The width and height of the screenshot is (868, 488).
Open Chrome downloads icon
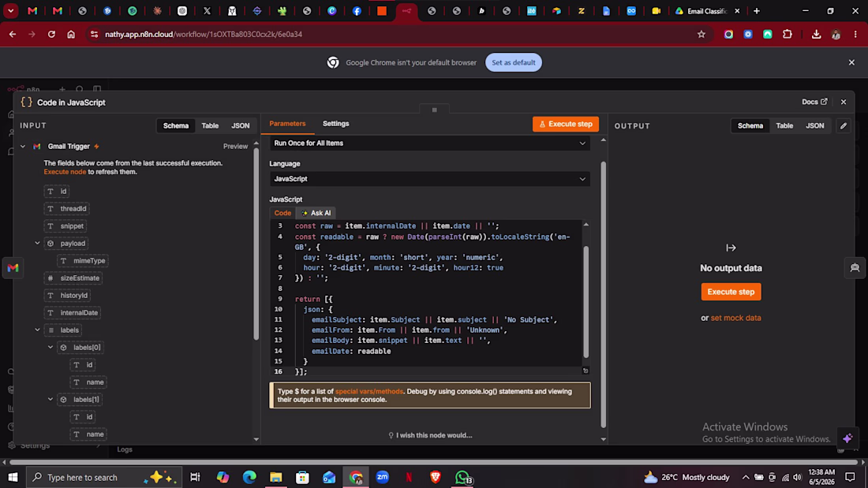click(x=816, y=35)
